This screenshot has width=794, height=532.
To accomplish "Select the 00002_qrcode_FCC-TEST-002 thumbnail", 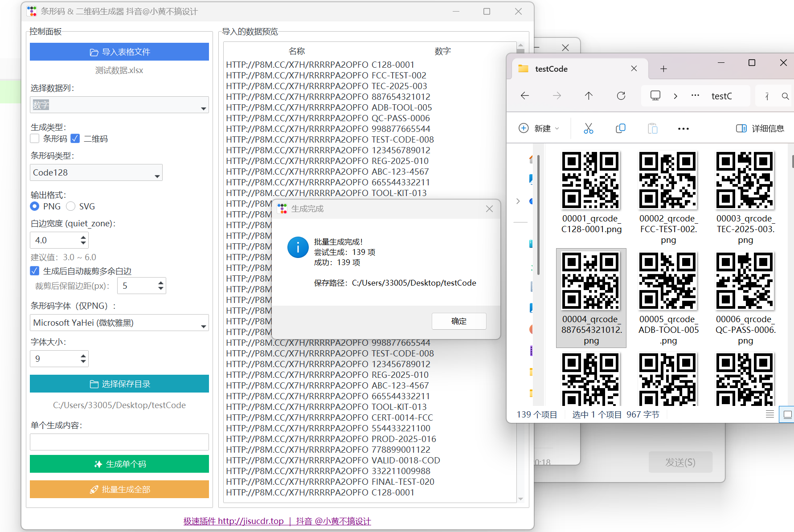I will pos(668,180).
